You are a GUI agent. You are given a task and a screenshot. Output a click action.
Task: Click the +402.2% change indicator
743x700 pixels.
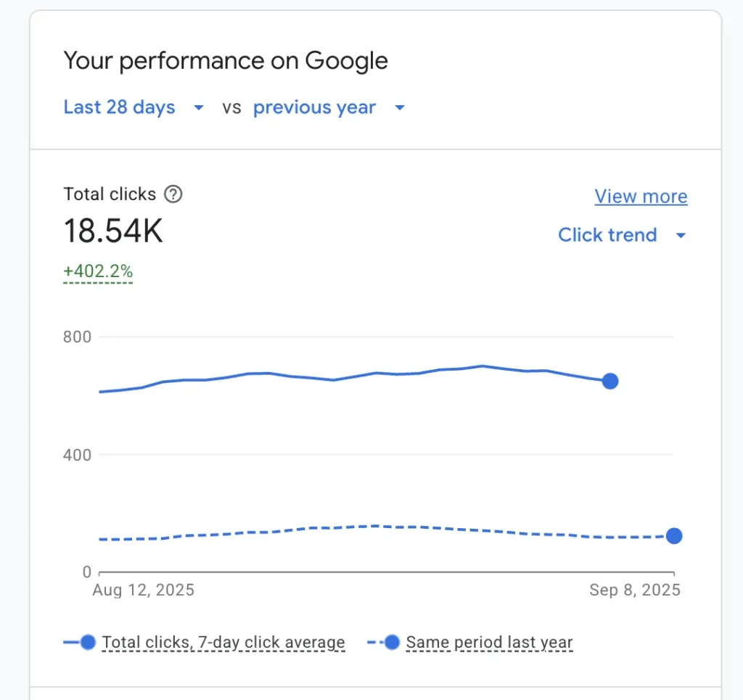click(98, 272)
